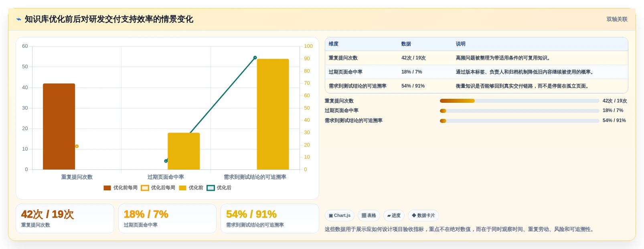Click the brown 重复提问次数 bar in chart

point(59,127)
